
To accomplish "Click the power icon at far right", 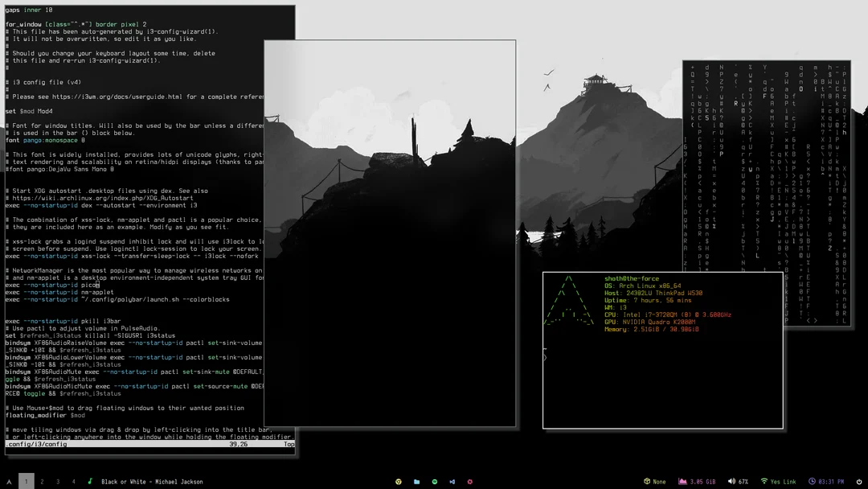I will pyautogui.click(x=859, y=481).
